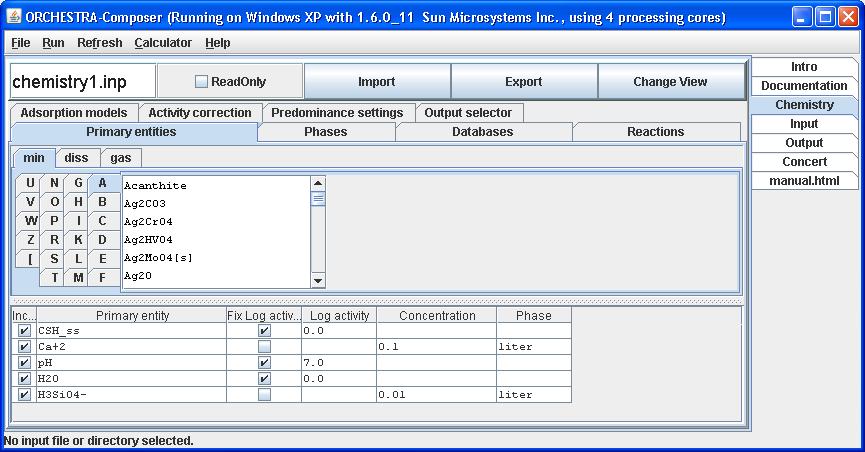865x452 pixels.
Task: Click mineral list scroll down arrow
Action: point(318,281)
